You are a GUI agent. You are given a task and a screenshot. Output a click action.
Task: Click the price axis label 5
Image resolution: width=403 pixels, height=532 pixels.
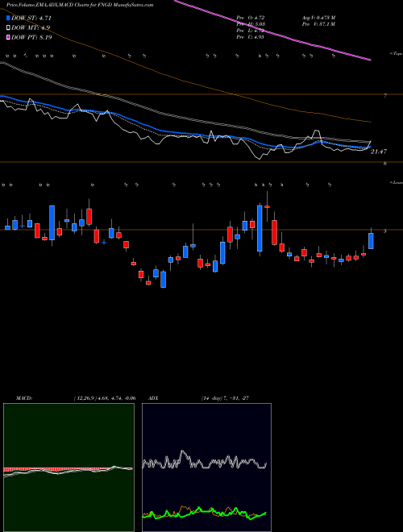(385, 231)
